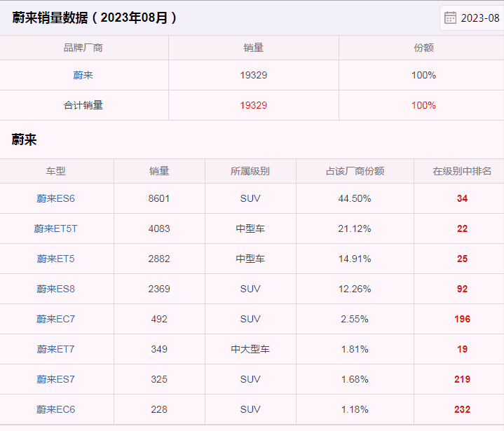Image resolution: width=504 pixels, height=431 pixels.
Task: Click the SUV cell in ES6 row
Action: (x=250, y=198)
